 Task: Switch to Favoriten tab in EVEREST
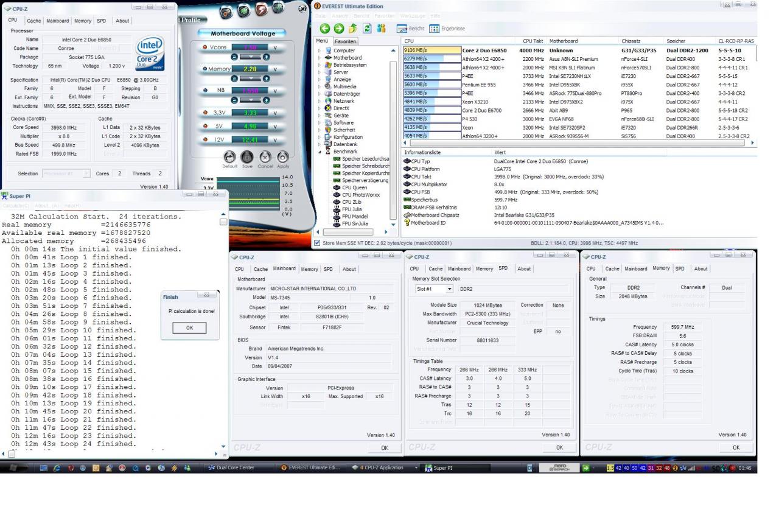point(346,41)
